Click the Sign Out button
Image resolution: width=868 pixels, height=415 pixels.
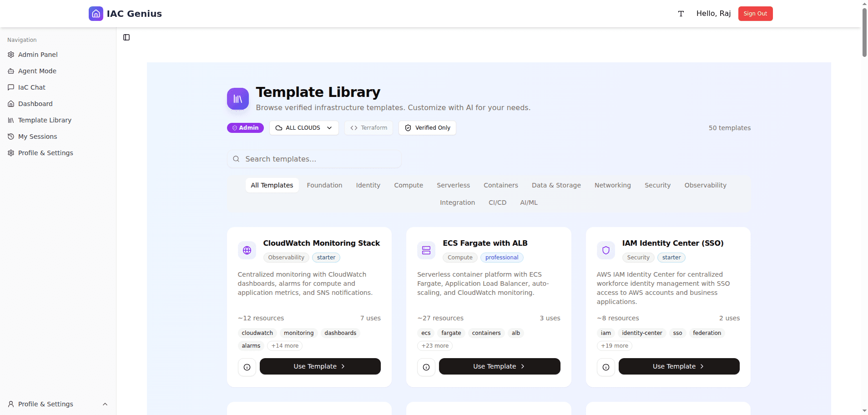(755, 14)
